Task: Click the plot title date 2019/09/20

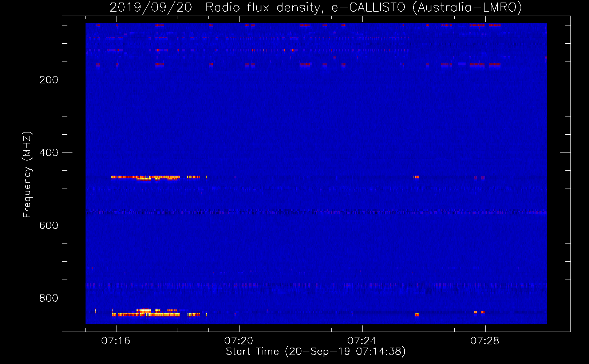Action: click(x=151, y=7)
